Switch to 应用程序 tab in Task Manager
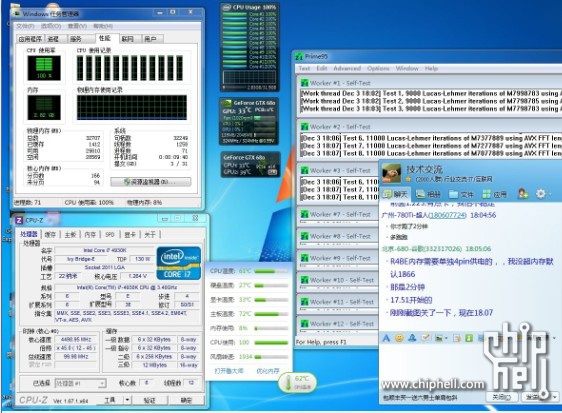The height and width of the screenshot is (413, 562). [30, 39]
